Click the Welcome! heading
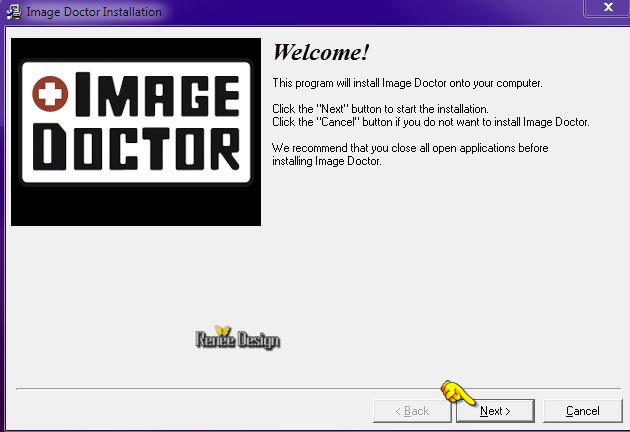 coord(321,52)
